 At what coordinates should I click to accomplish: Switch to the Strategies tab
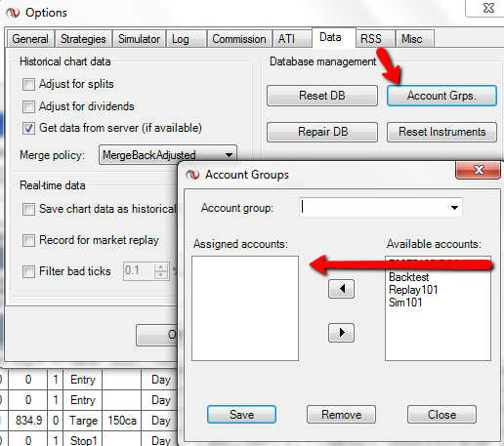(83, 39)
